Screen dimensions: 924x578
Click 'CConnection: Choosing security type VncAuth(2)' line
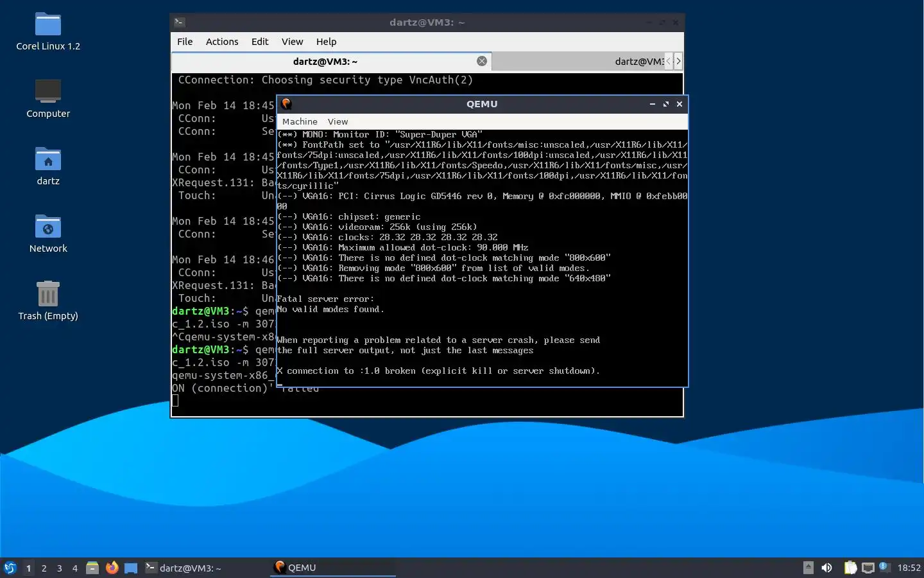point(325,80)
